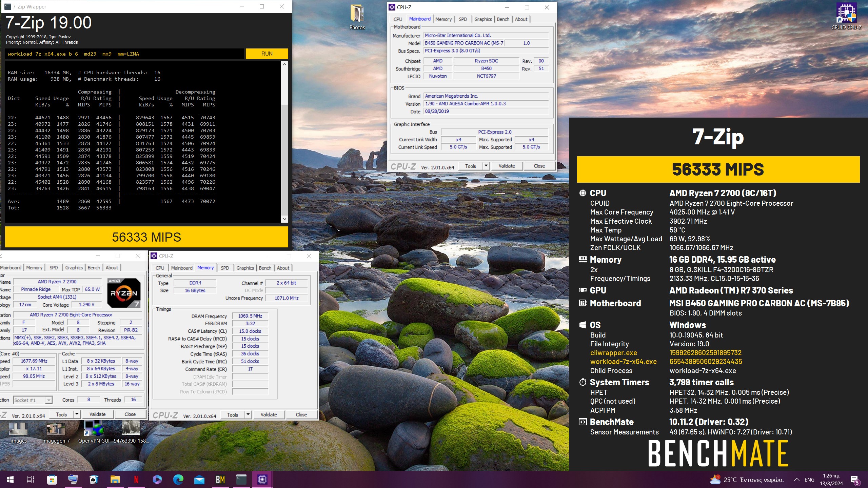This screenshot has height=488, width=868.
Task: Switch to CPU tab in Memory CPU-Z window
Action: coord(160,268)
